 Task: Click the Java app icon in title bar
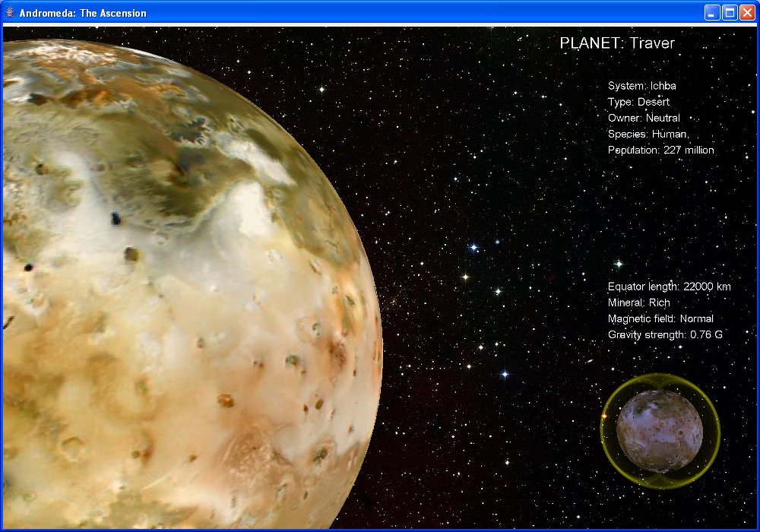[x=10, y=13]
